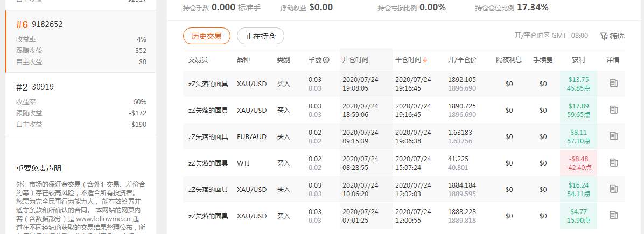Screen dimensions: 644x234
Task: Click the 开仓时间 column header
Action: (355, 60)
